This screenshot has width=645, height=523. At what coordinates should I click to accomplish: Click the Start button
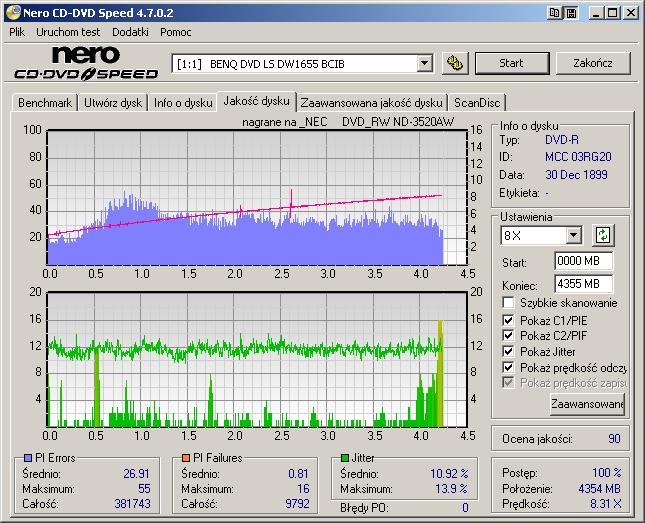(x=512, y=63)
